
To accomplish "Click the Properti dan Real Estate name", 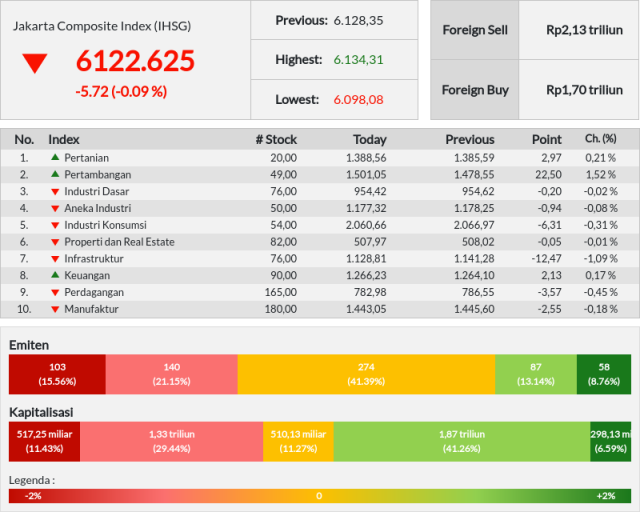I will [119, 242].
